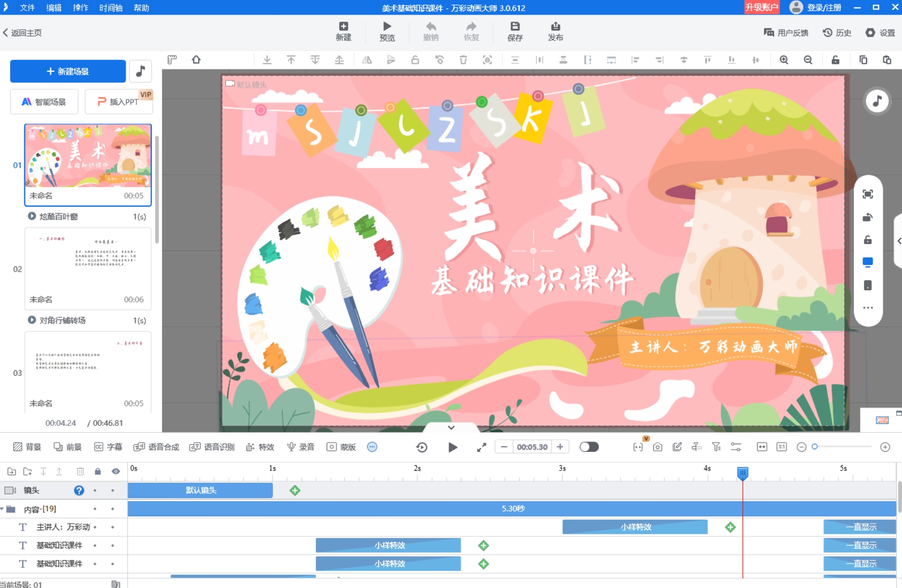Viewport: 902px width, 588px height.
Task: Open the 语音合成 voice synthesis tab
Action: tap(156, 447)
